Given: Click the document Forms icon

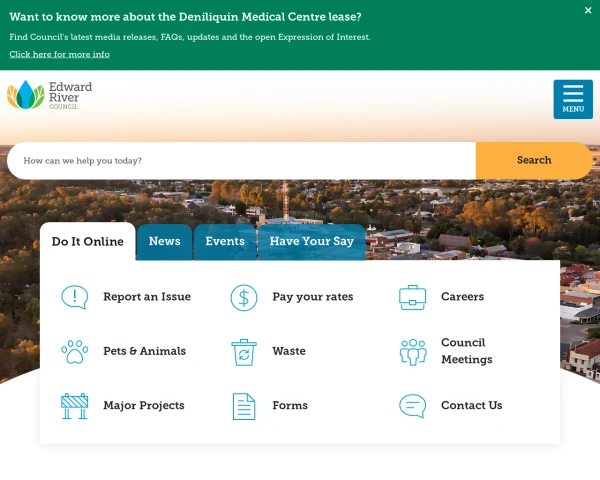Looking at the screenshot, I should tap(244, 406).
